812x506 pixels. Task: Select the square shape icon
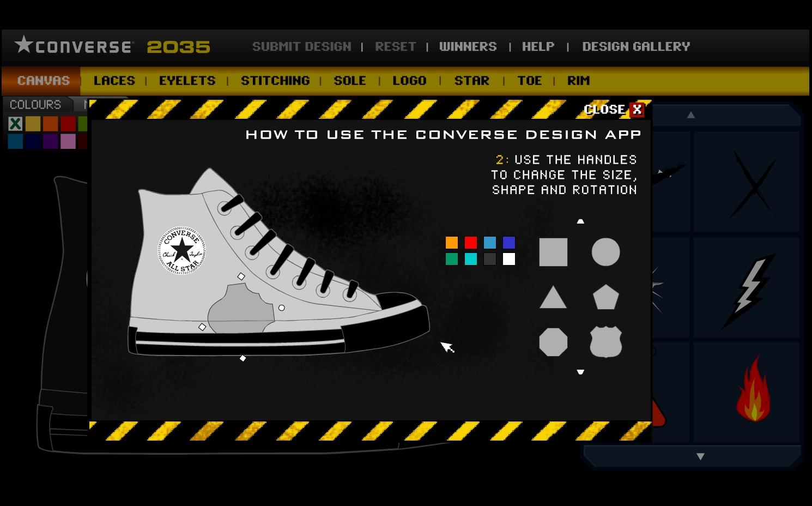tap(553, 252)
